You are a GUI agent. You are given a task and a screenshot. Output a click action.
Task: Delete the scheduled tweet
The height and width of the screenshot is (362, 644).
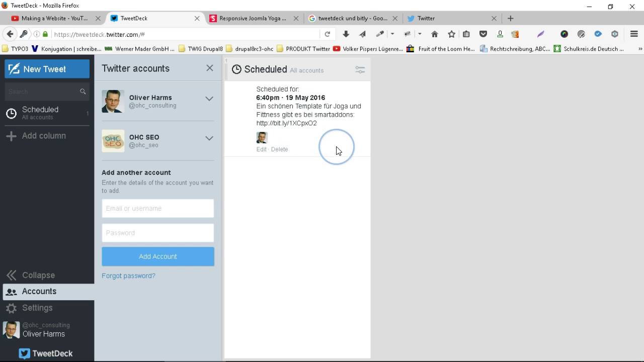pos(279,149)
